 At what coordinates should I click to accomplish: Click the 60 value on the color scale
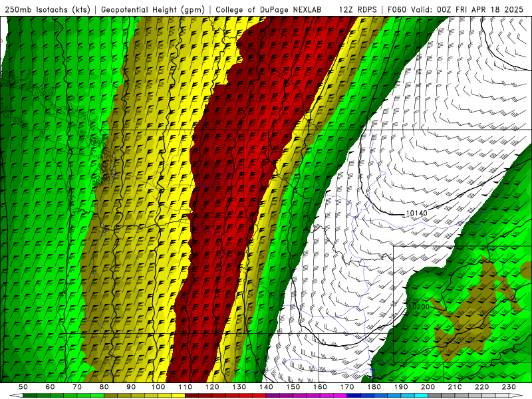coord(51,387)
